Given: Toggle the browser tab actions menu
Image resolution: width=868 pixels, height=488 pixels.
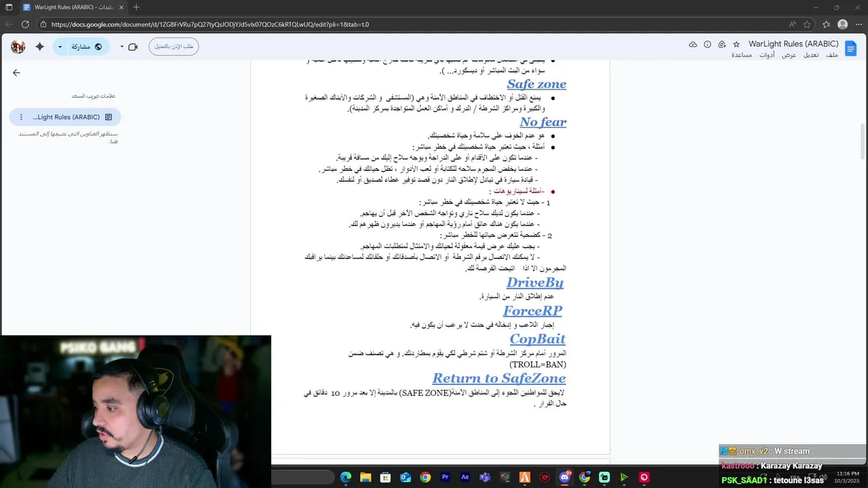Looking at the screenshot, I should coord(9,7).
